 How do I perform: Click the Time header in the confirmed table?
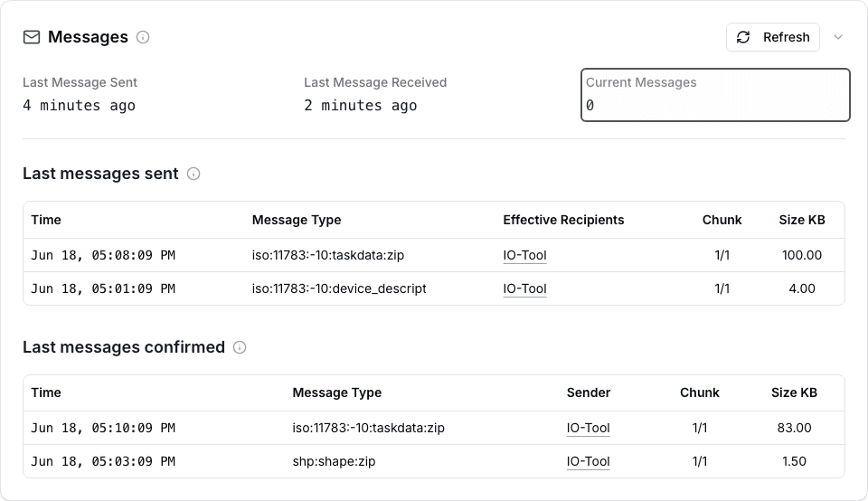coord(46,392)
